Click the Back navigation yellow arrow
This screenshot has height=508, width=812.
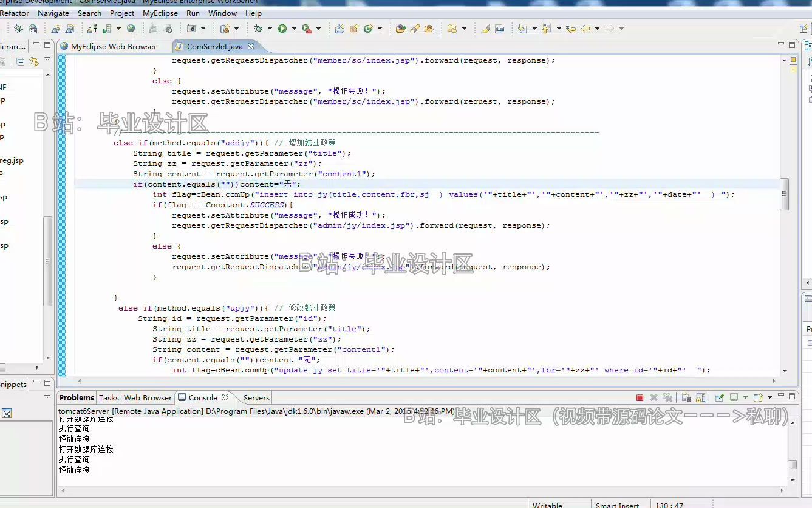585,29
